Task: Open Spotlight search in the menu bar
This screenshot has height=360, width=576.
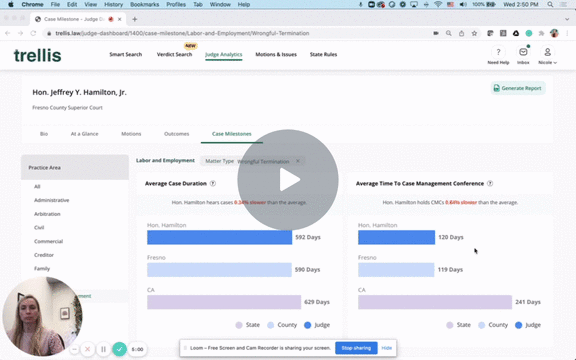Action: click(550, 4)
